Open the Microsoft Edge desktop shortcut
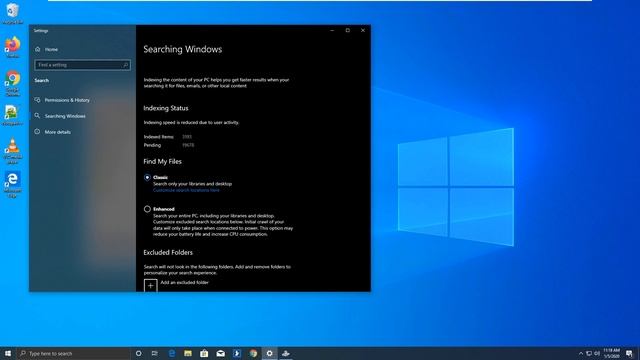640x360 pixels. click(13, 184)
